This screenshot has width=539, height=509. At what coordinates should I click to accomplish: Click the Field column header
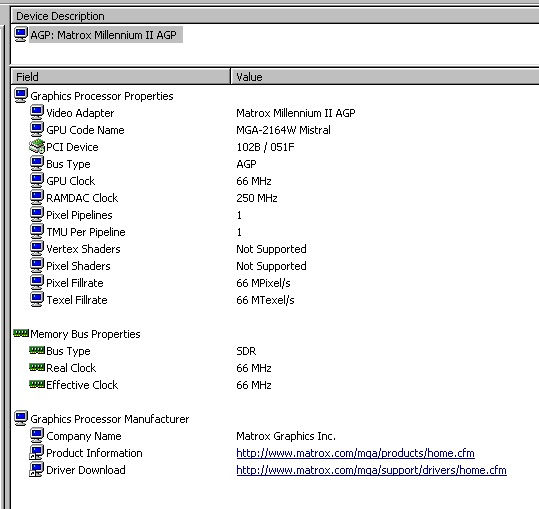click(x=121, y=76)
